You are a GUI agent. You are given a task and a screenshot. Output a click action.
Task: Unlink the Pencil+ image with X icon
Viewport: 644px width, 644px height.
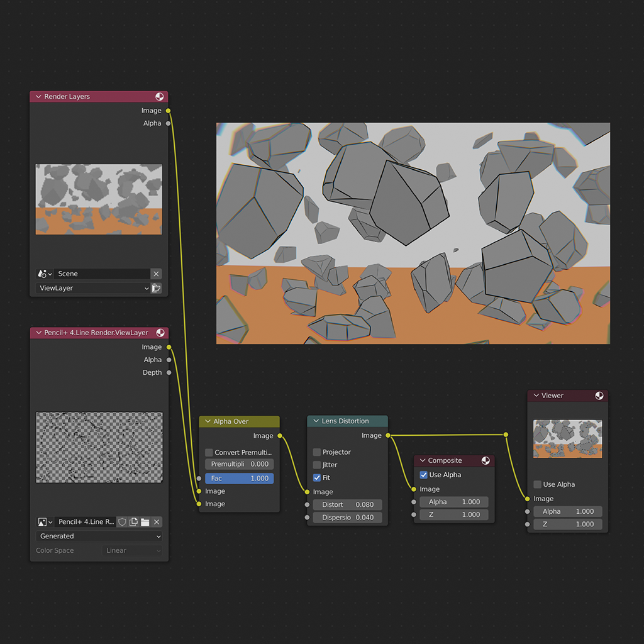point(157,522)
